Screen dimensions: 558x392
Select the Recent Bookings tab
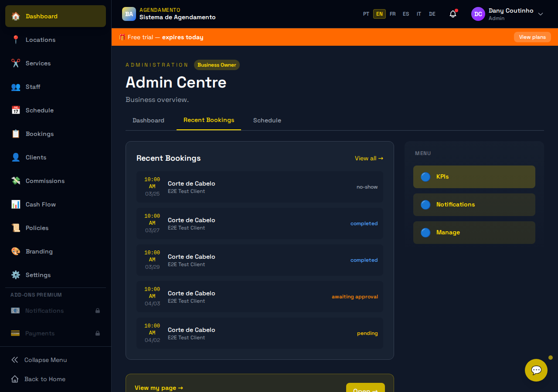[209, 120]
